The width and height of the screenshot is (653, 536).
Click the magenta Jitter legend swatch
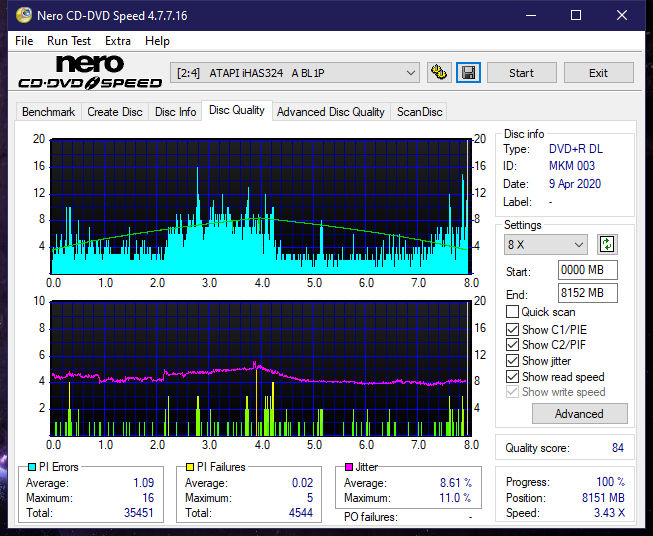[349, 467]
